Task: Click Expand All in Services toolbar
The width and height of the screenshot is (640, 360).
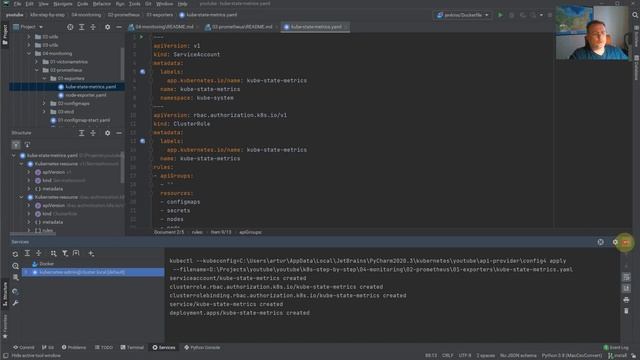Action: [27, 253]
